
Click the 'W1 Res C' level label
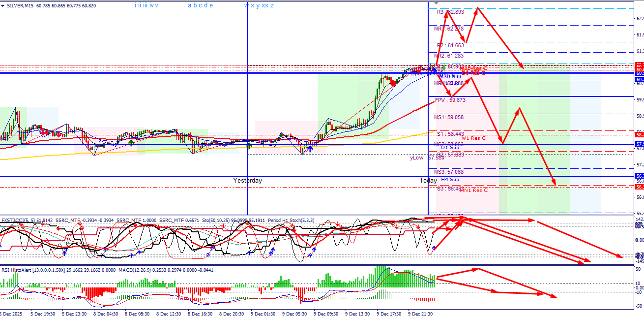(473, 138)
